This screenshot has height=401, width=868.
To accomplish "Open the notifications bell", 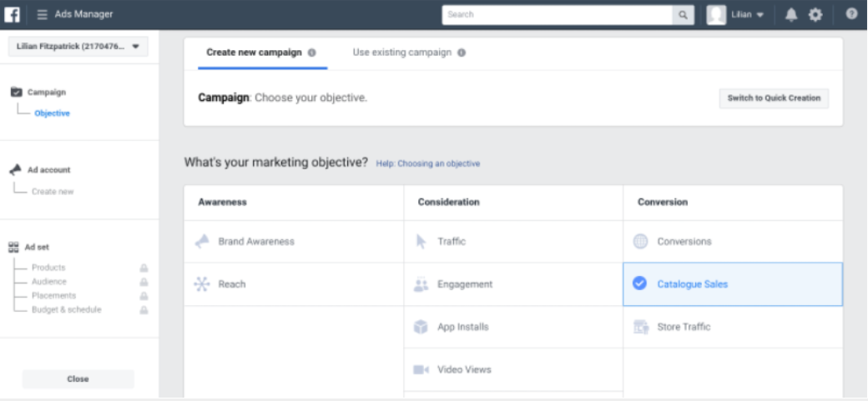I will (x=791, y=14).
